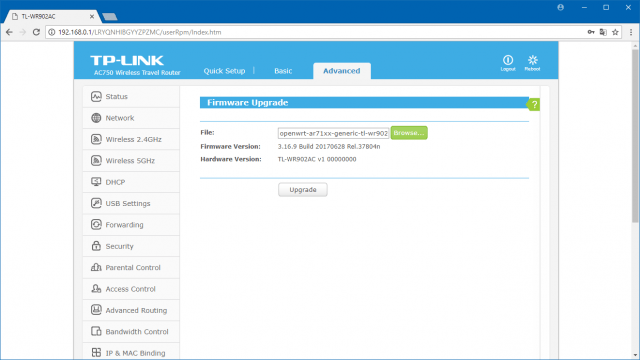Click the browser reload button
Image resolution: width=640 pixels, height=360 pixels.
coord(36,32)
